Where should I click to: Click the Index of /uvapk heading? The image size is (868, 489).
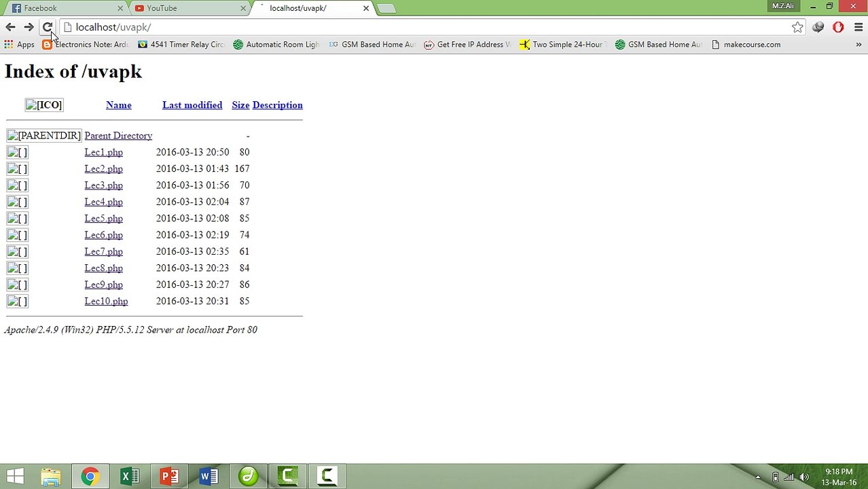point(73,71)
